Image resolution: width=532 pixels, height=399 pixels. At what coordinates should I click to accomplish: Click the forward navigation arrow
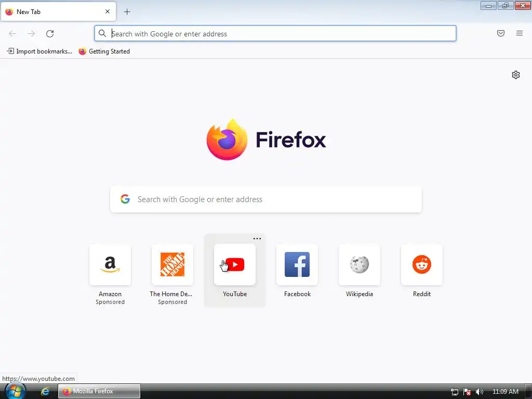point(31,34)
